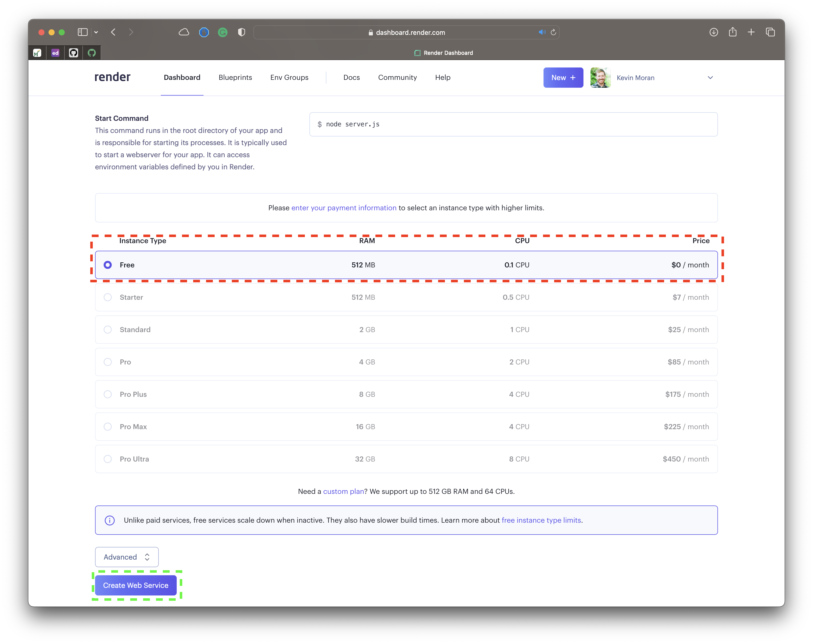Mute the tab via the speaker icon
This screenshot has height=644, width=813.
(x=542, y=32)
